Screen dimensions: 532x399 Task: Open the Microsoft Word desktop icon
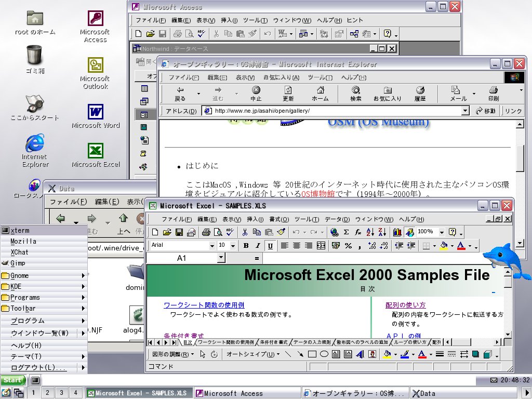click(96, 116)
